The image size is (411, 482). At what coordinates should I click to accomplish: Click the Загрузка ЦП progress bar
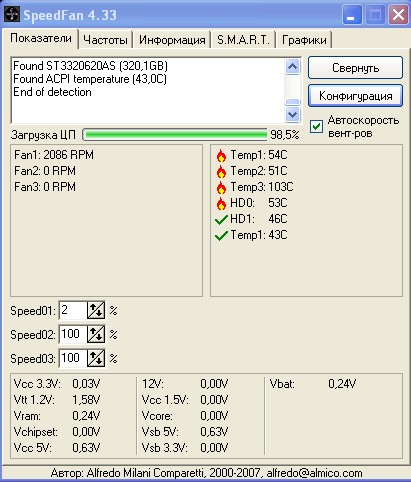175,135
